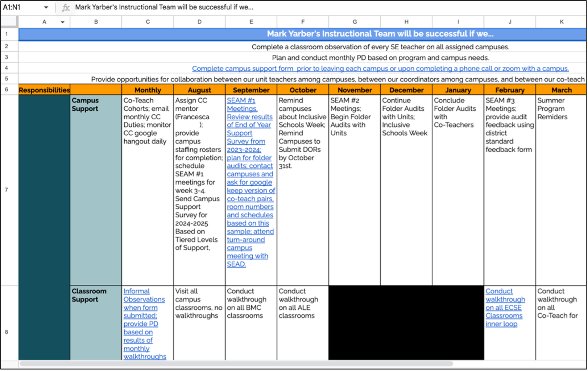
Task: Select the October header cell
Action: (303, 90)
